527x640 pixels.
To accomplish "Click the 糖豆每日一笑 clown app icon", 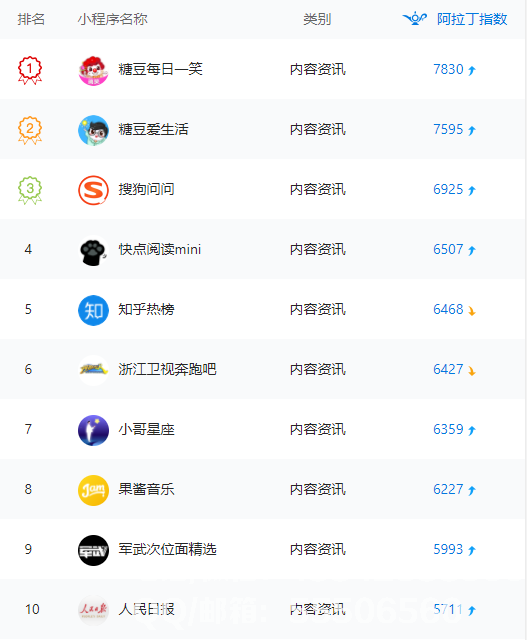I will (x=93, y=70).
